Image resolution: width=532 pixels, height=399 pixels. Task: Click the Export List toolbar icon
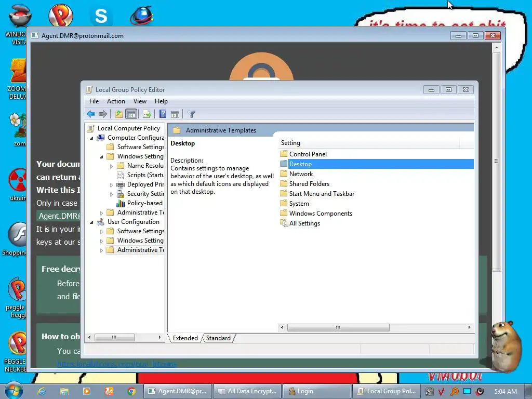[147, 114]
